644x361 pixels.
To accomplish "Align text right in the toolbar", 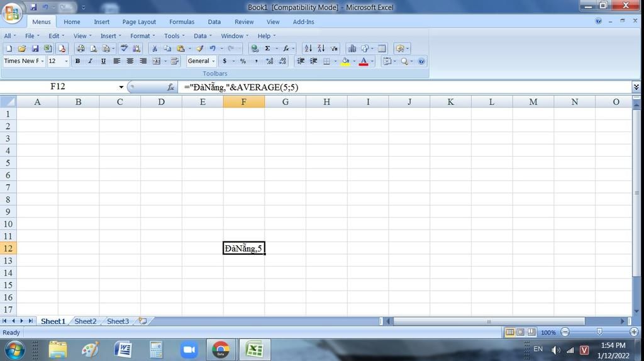I will coord(143,61).
